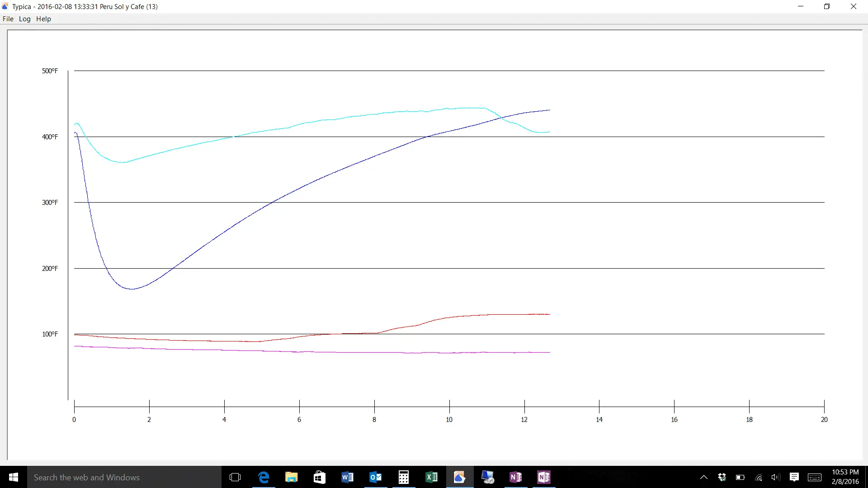Open the Calculator taskbar icon
The width and height of the screenshot is (868, 488).
tap(403, 477)
